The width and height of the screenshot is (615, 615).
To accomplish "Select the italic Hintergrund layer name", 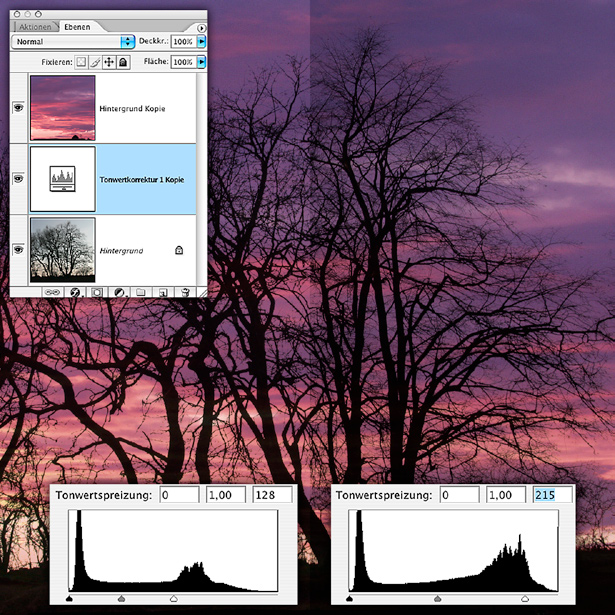I will pos(121,251).
